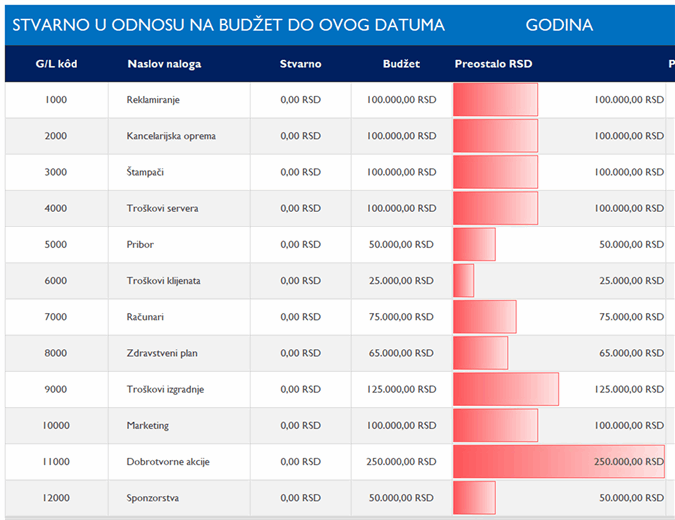Select the Štampači row name cell
This screenshot has width=675, height=520.
(x=146, y=172)
